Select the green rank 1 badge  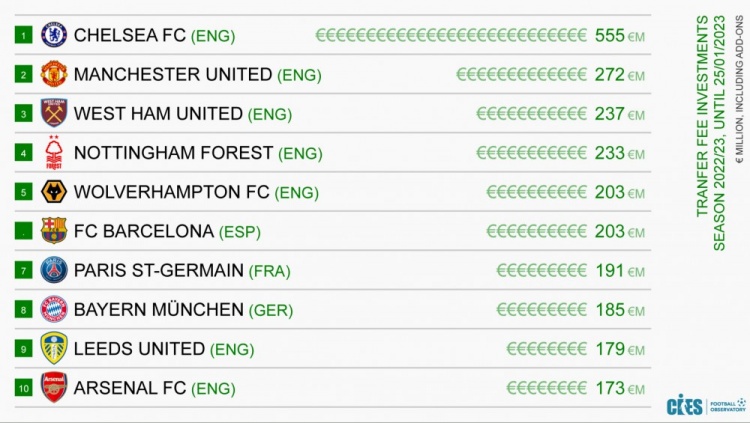click(x=23, y=35)
